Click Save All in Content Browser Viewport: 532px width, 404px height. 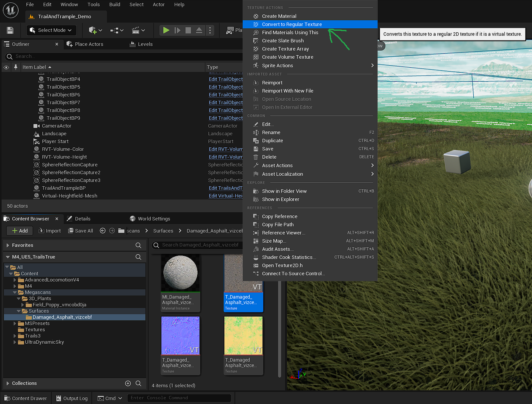pyautogui.click(x=80, y=231)
